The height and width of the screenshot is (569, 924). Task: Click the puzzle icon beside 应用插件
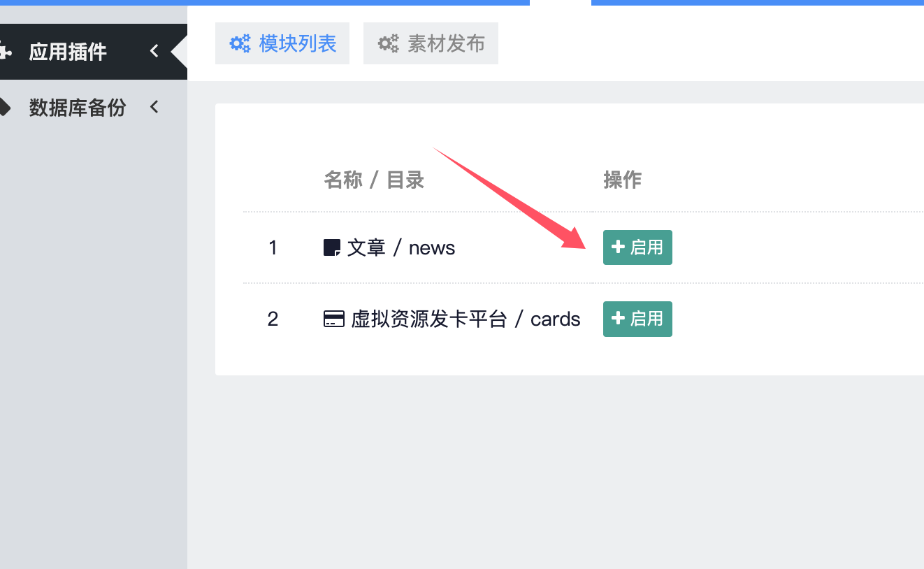point(5,52)
